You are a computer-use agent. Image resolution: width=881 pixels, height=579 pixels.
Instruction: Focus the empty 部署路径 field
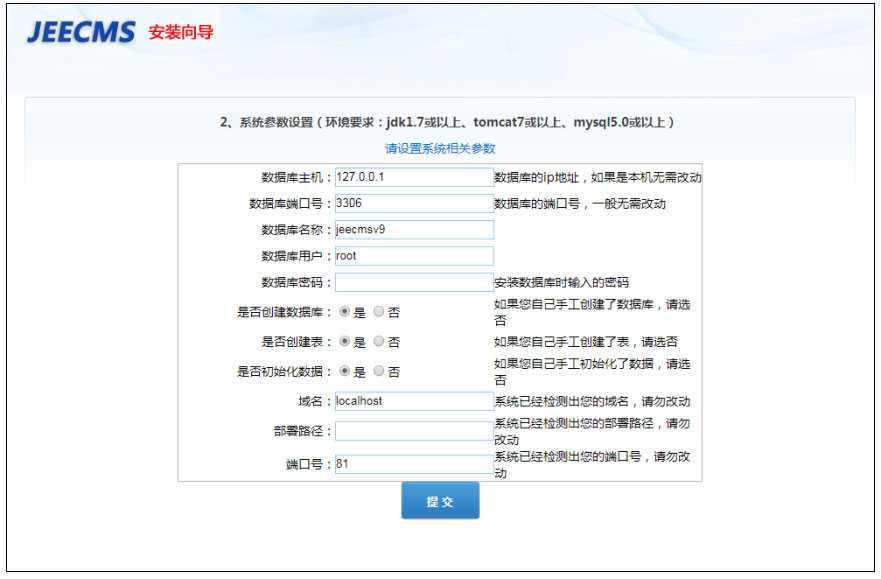[414, 431]
